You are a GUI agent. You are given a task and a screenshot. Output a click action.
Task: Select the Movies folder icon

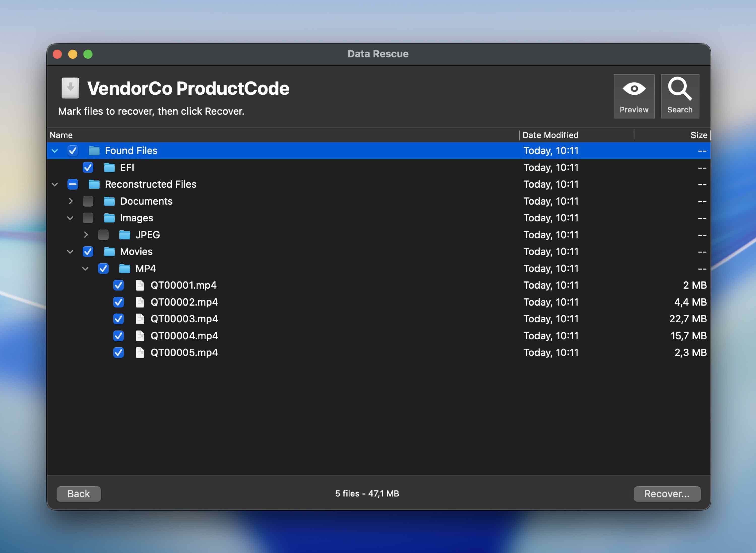pyautogui.click(x=109, y=251)
